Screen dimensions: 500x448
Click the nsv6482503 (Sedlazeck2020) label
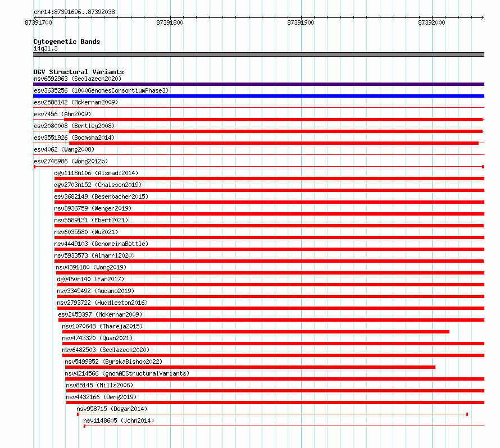pyautogui.click(x=106, y=350)
